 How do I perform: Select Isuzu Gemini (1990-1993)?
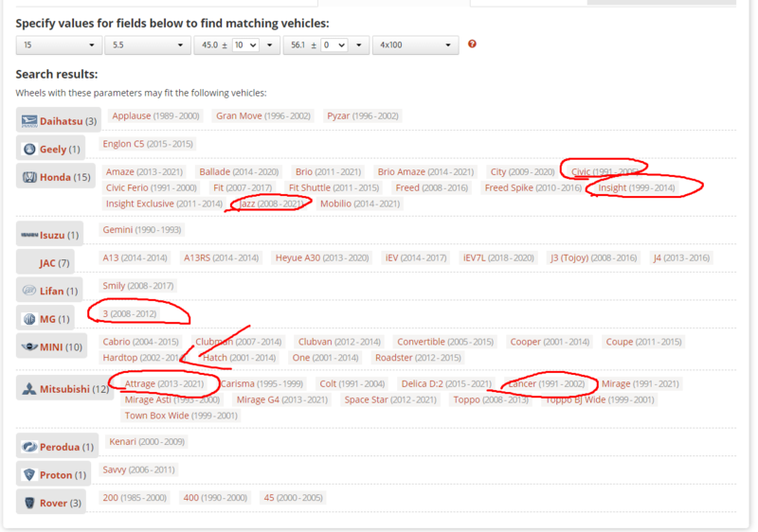click(x=141, y=230)
